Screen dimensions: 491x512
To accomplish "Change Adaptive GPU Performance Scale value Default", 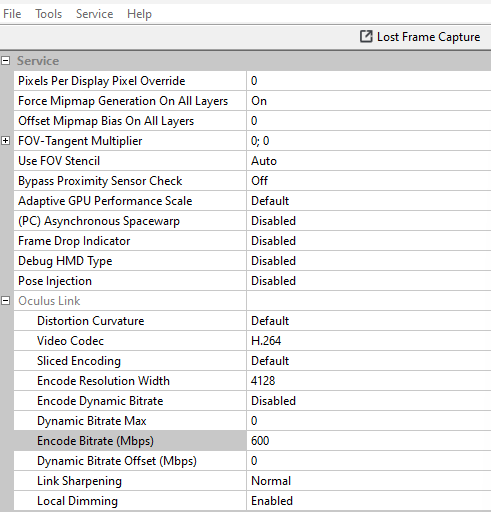I will 369,201.
